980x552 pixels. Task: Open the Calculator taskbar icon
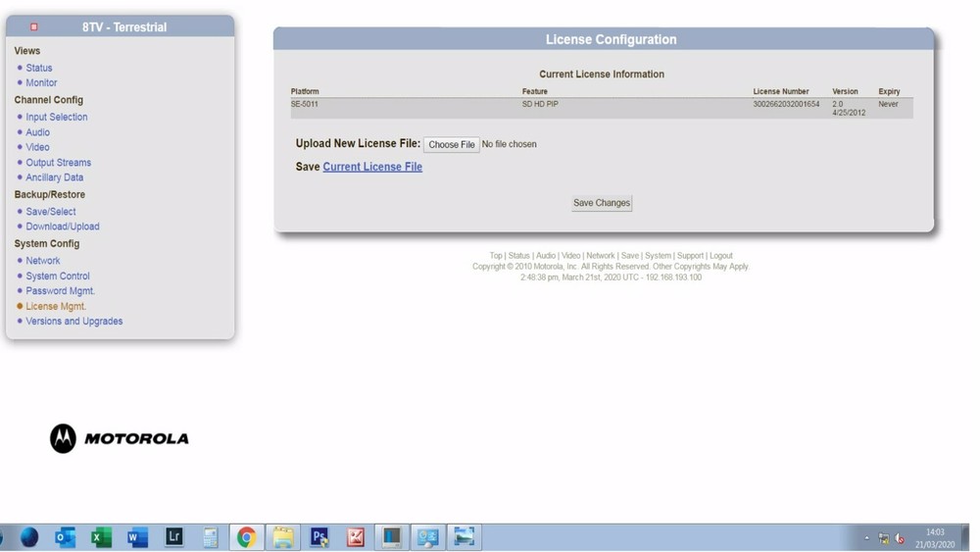[x=210, y=537]
